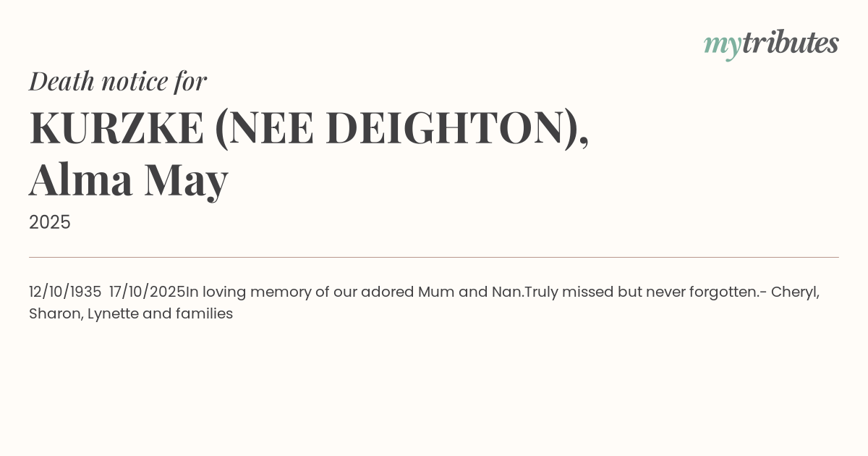Click the word NEE in the heading
The height and width of the screenshot is (456, 868).
click(x=271, y=128)
